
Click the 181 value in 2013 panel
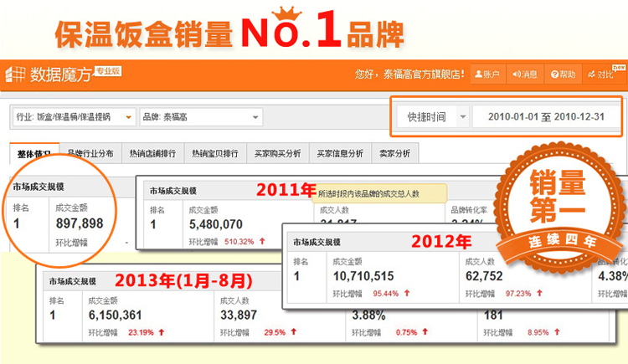point(493,315)
